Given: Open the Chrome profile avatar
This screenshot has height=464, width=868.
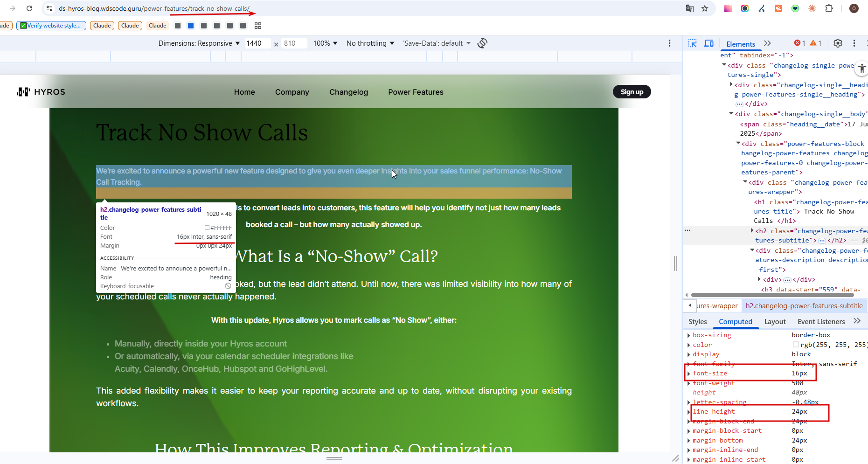Looking at the screenshot, I should click(x=854, y=8).
